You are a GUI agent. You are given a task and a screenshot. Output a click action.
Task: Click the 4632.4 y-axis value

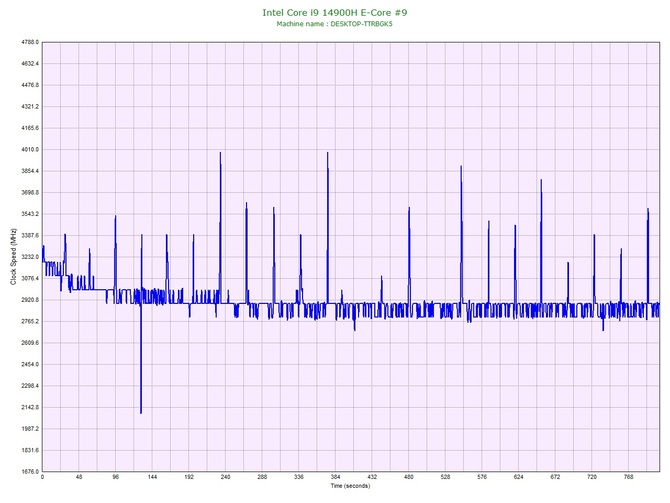(30, 64)
